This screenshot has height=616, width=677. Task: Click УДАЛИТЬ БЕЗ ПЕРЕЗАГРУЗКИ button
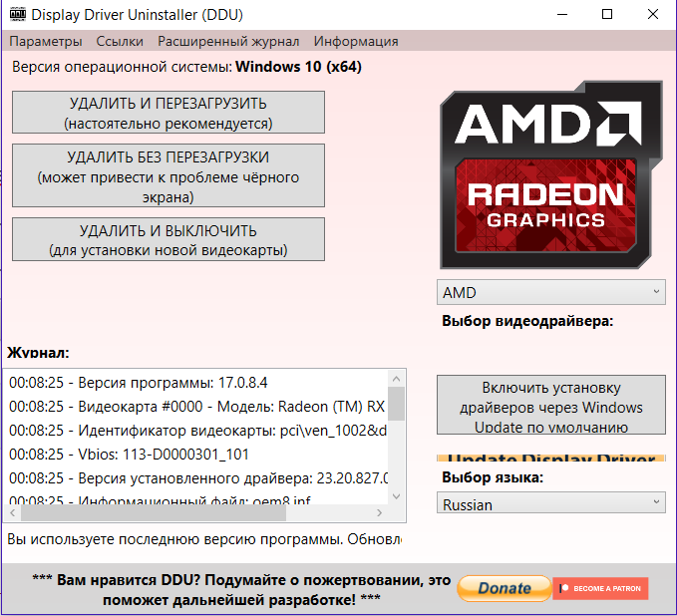169,175
